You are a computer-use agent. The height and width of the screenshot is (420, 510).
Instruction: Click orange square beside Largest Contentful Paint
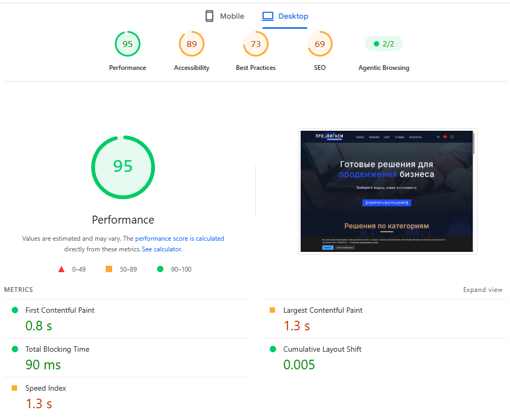272,310
